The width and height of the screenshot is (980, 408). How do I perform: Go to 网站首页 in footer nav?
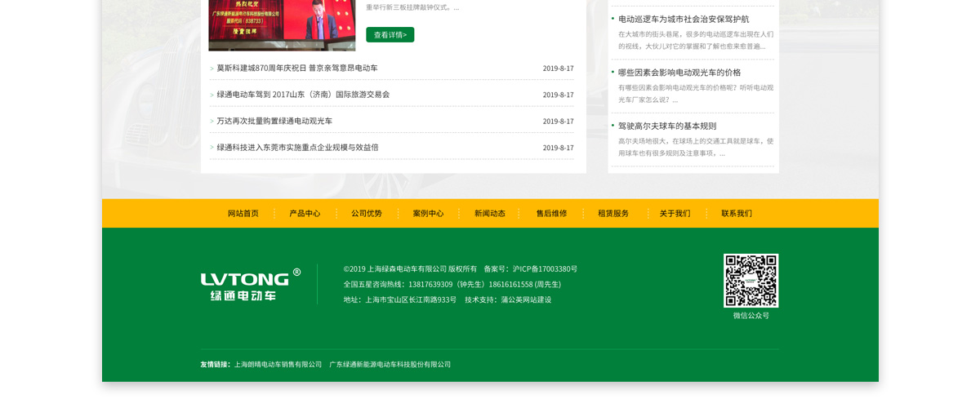pyautogui.click(x=243, y=214)
